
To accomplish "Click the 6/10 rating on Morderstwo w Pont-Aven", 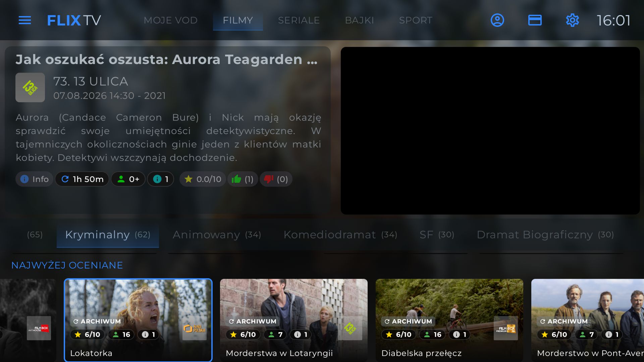I will [x=554, y=335].
